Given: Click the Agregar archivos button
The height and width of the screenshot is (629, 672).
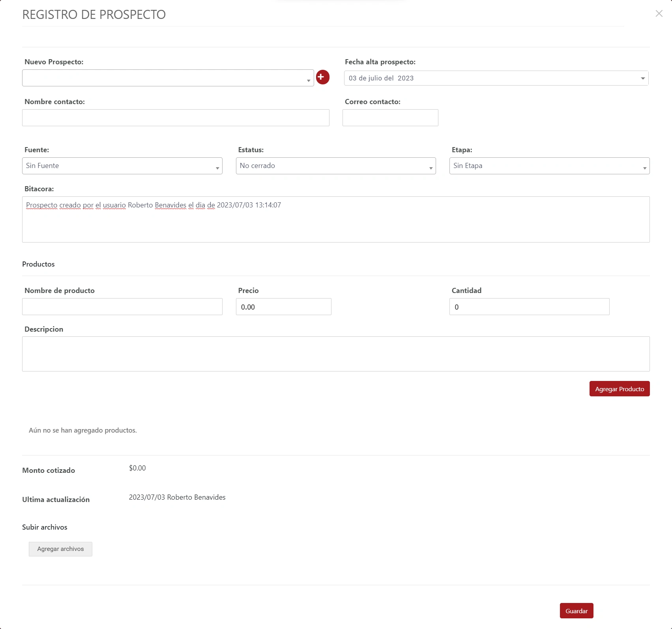Looking at the screenshot, I should [x=60, y=549].
